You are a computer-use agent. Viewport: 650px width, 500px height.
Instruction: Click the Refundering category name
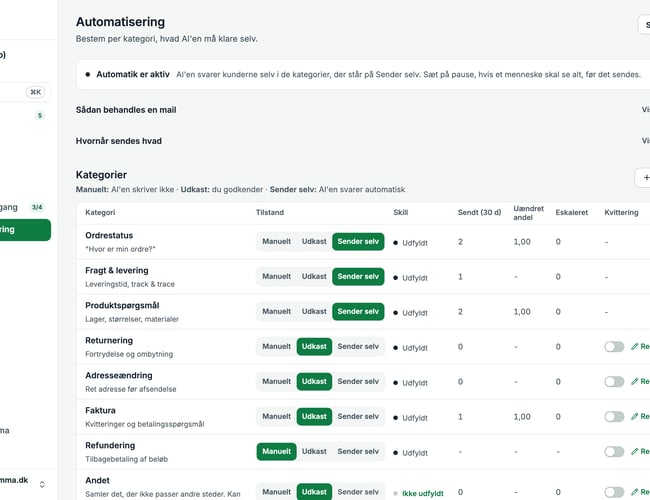coord(110,445)
